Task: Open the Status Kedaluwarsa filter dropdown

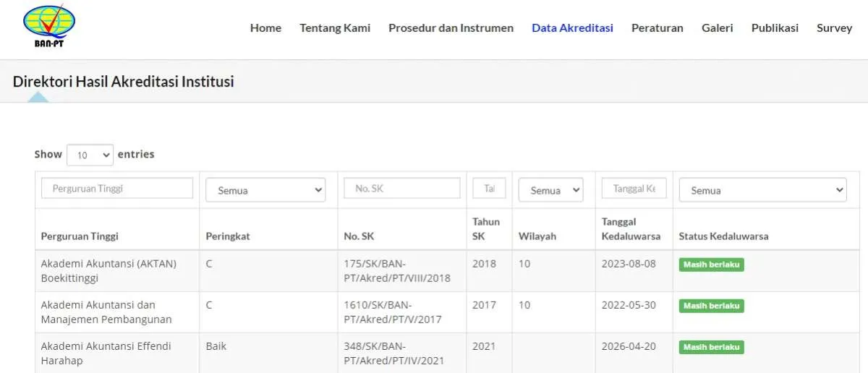Action: point(762,190)
